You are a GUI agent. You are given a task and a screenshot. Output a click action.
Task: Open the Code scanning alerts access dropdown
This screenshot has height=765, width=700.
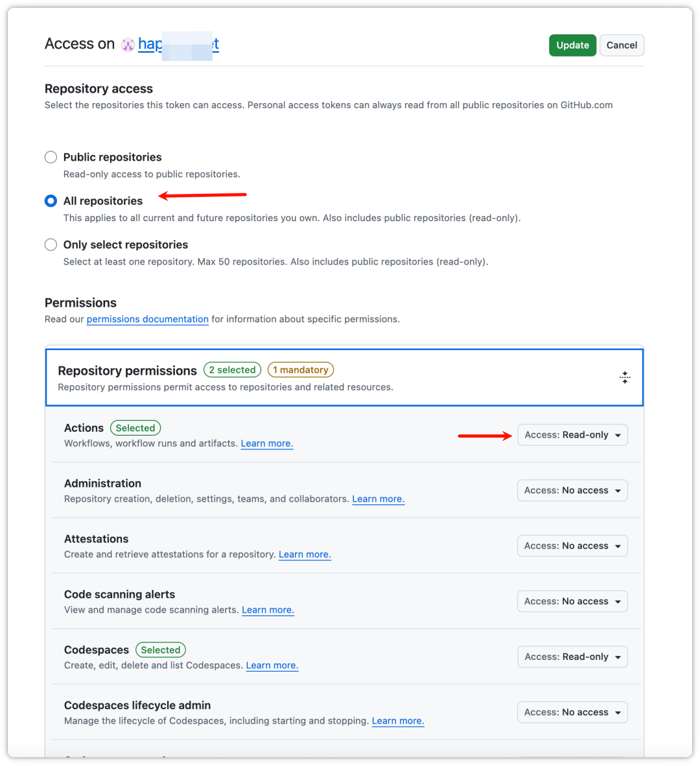click(572, 601)
